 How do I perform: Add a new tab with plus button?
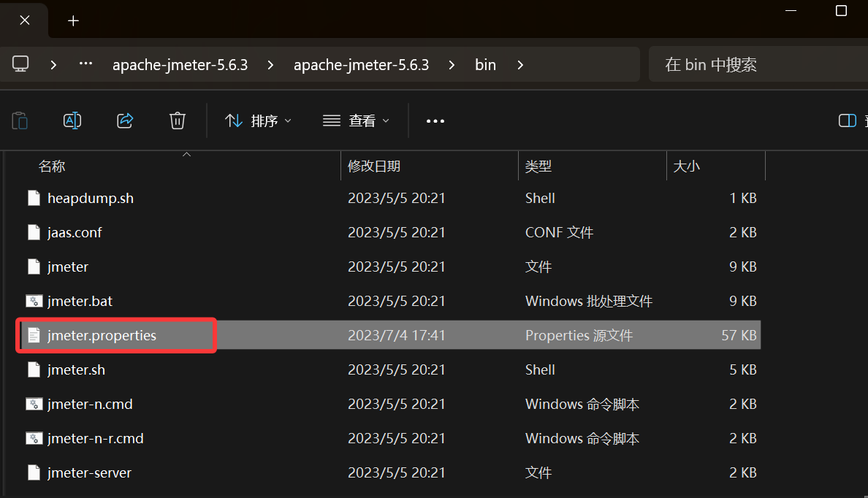tap(73, 21)
